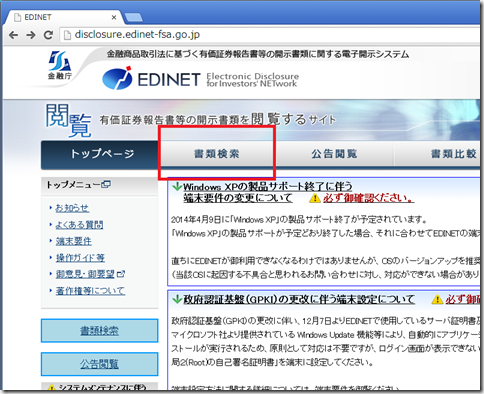Close the EDINET browser tab

114,17
